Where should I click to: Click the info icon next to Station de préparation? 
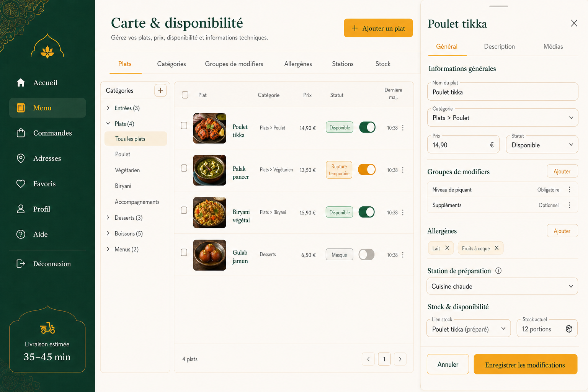(x=498, y=271)
